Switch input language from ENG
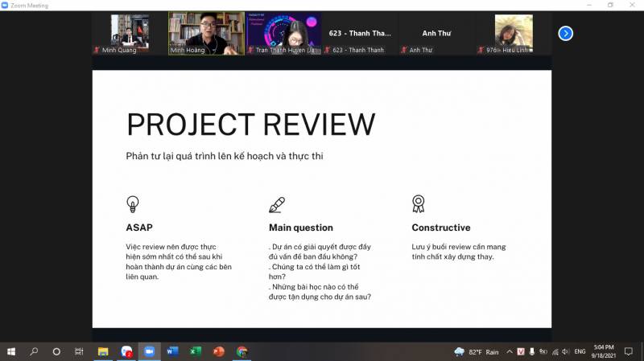 tap(580, 351)
